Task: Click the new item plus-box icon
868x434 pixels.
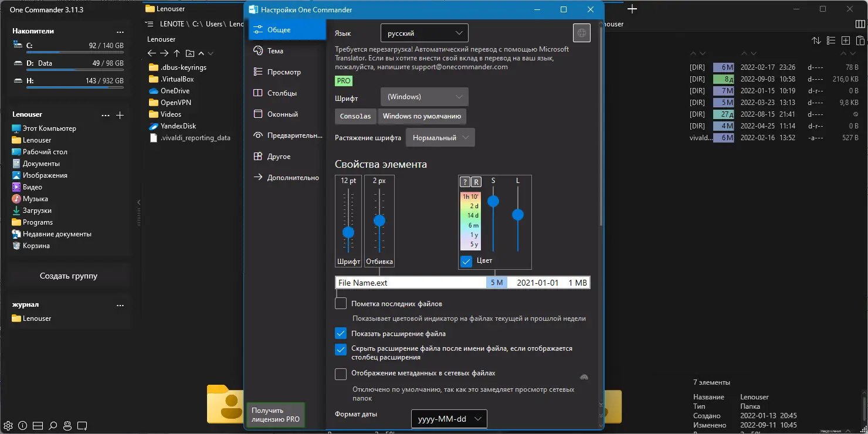Action: [x=845, y=40]
